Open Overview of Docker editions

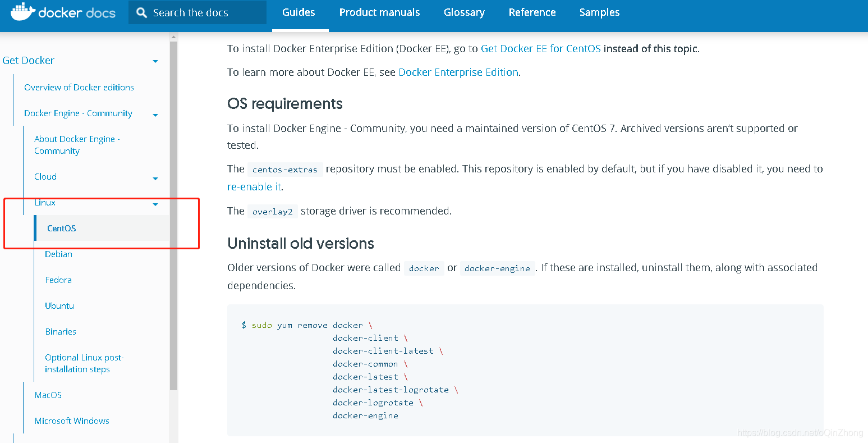pyautogui.click(x=79, y=87)
